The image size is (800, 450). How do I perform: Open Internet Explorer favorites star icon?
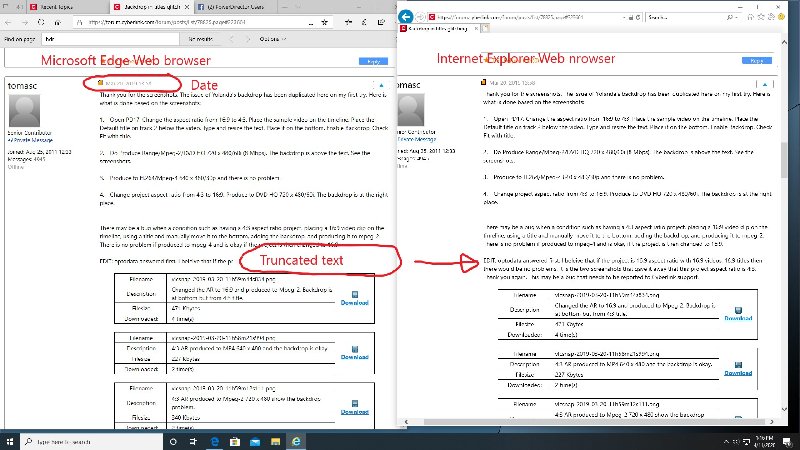pyautogui.click(x=761, y=17)
